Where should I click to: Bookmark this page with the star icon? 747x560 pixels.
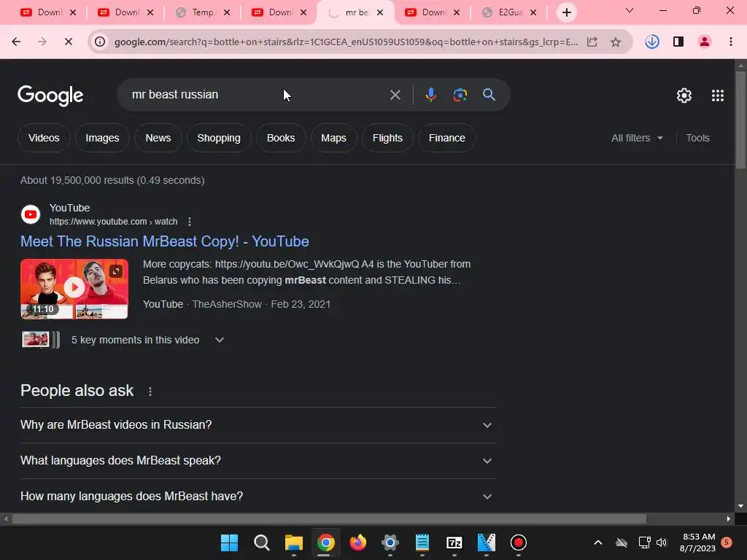[616, 42]
